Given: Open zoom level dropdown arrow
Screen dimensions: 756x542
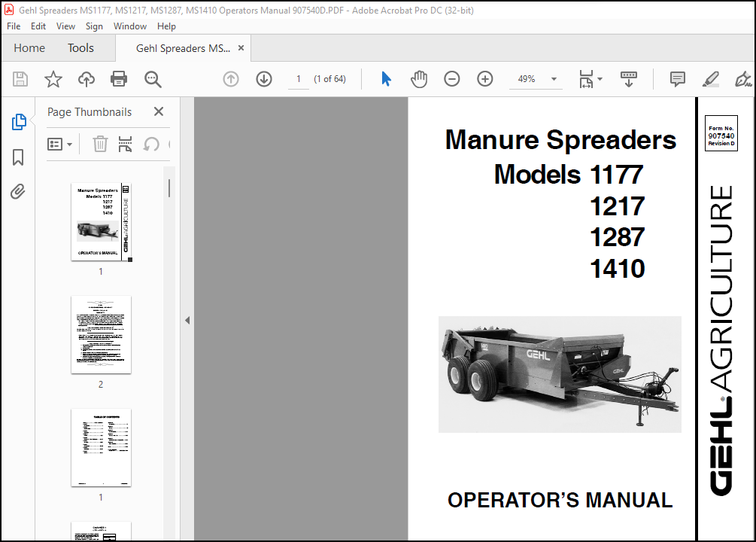Looking at the screenshot, I should [554, 79].
